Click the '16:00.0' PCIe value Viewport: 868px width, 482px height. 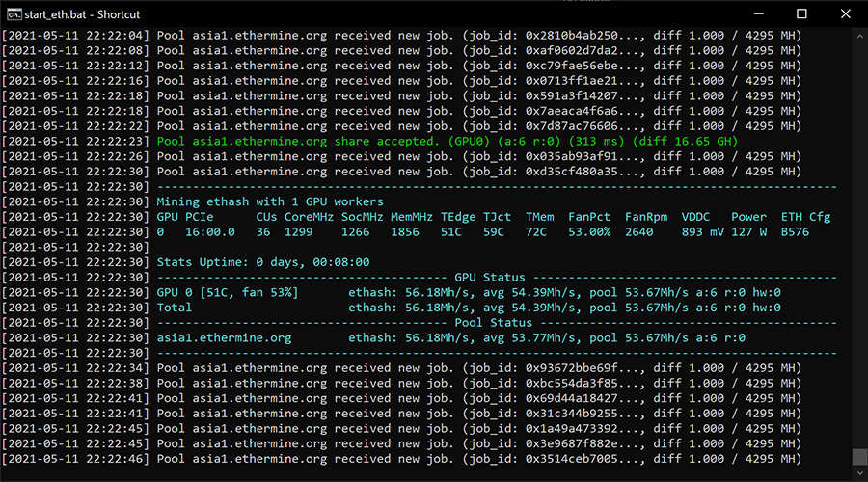click(x=210, y=232)
